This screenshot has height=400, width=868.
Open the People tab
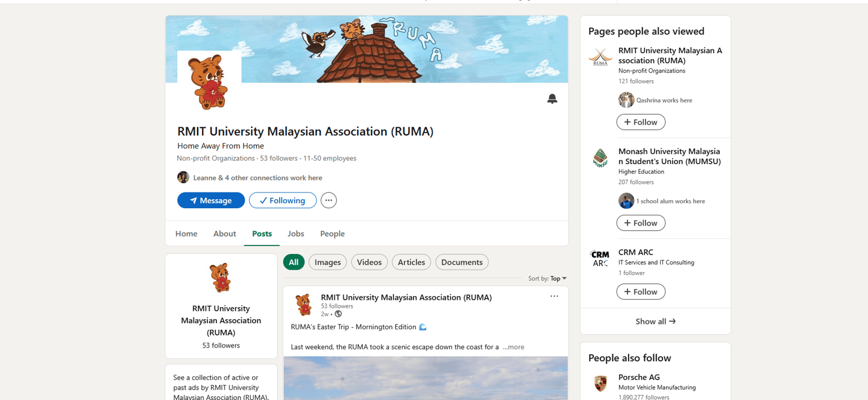tap(333, 233)
